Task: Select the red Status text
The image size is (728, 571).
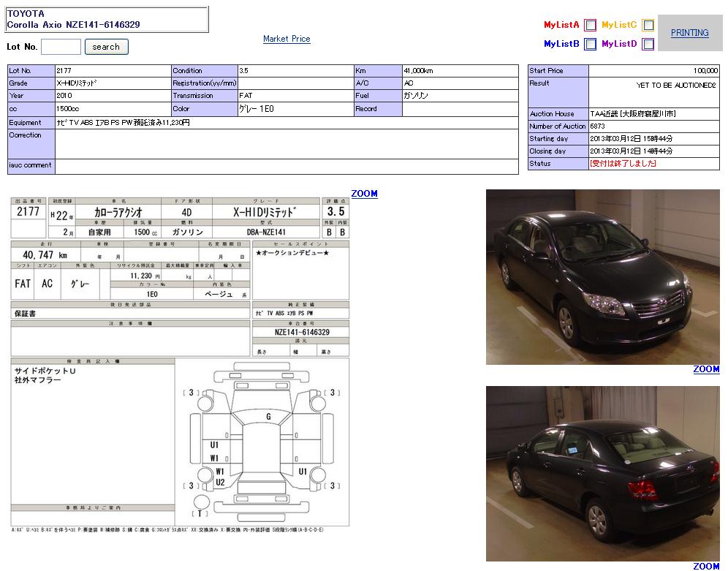Action: 623,164
